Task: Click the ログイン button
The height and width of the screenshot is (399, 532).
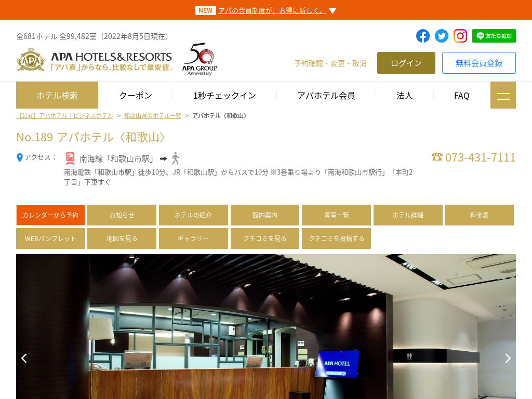Action: (406, 63)
